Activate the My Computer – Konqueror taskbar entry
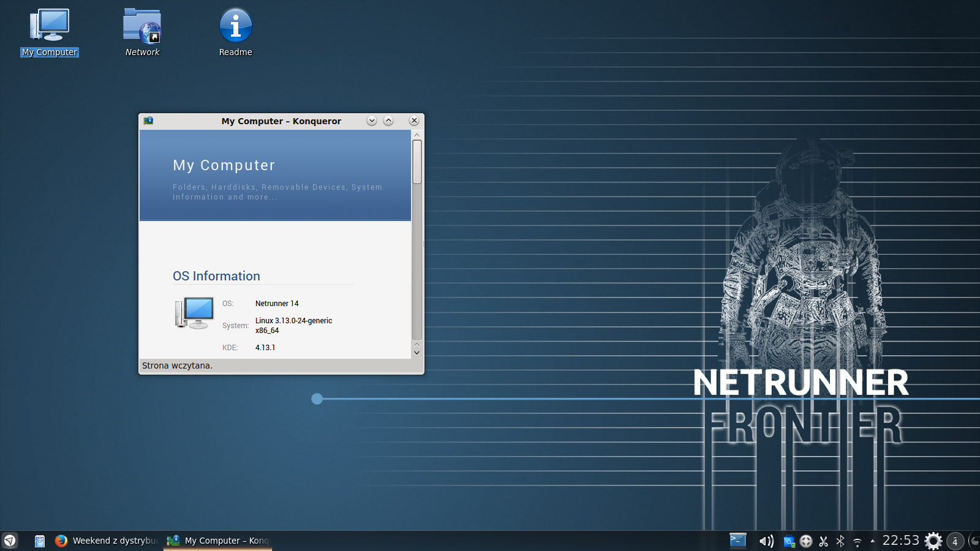The image size is (980, 551). [218, 541]
